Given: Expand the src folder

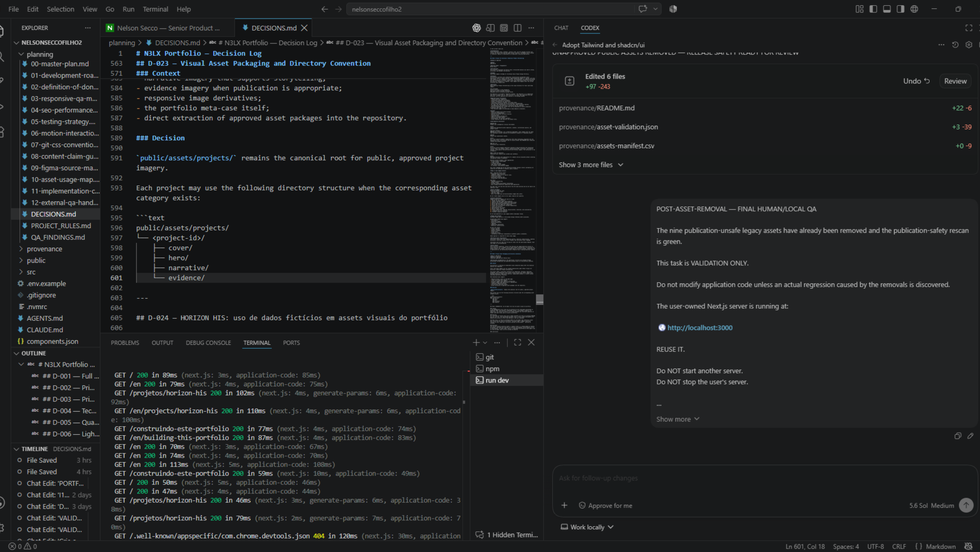Looking at the screenshot, I should [31, 272].
